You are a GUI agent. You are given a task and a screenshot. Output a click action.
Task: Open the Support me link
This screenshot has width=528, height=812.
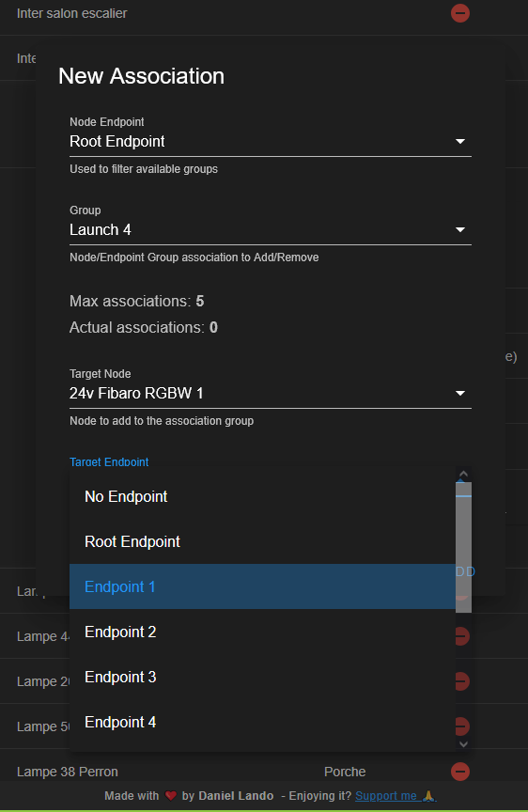click(x=385, y=796)
